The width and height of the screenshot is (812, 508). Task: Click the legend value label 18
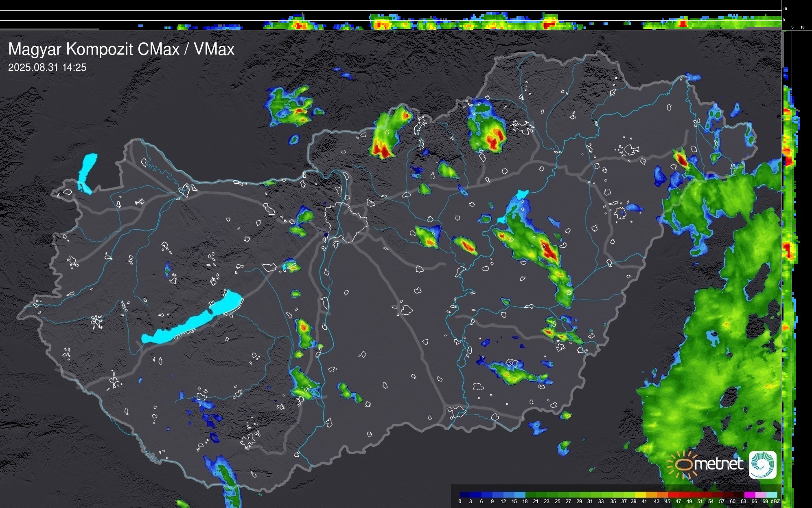pos(525,501)
